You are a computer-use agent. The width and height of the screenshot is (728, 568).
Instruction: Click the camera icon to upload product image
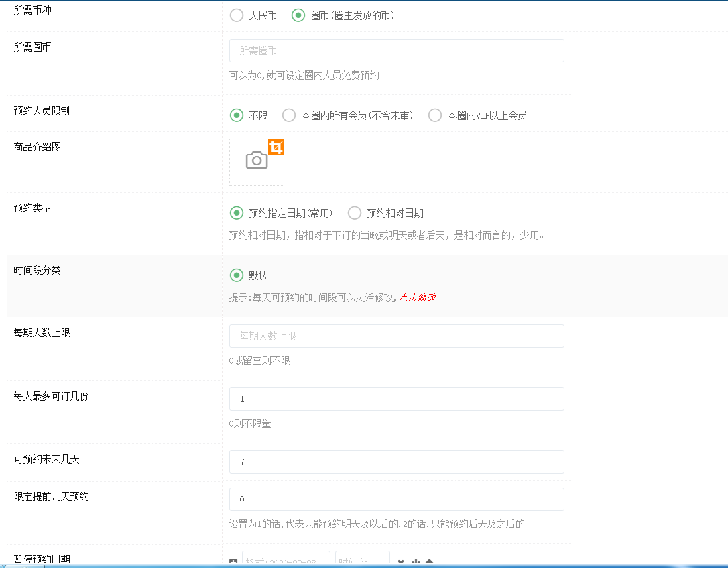[256, 161]
